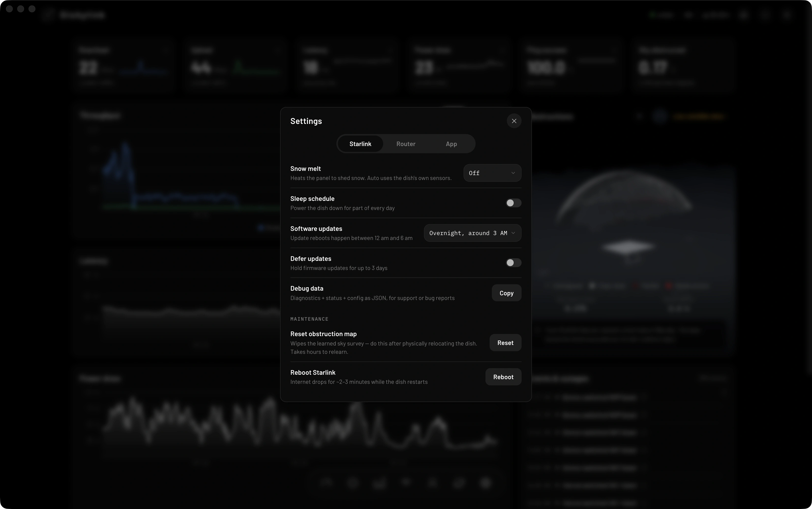Click the MAINTENANCE section heading
The image size is (812, 509).
309,319
